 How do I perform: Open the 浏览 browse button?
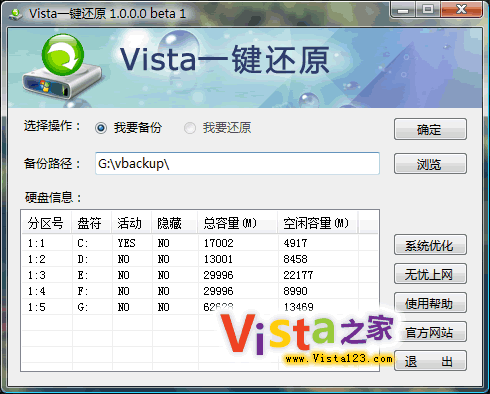pos(430,164)
